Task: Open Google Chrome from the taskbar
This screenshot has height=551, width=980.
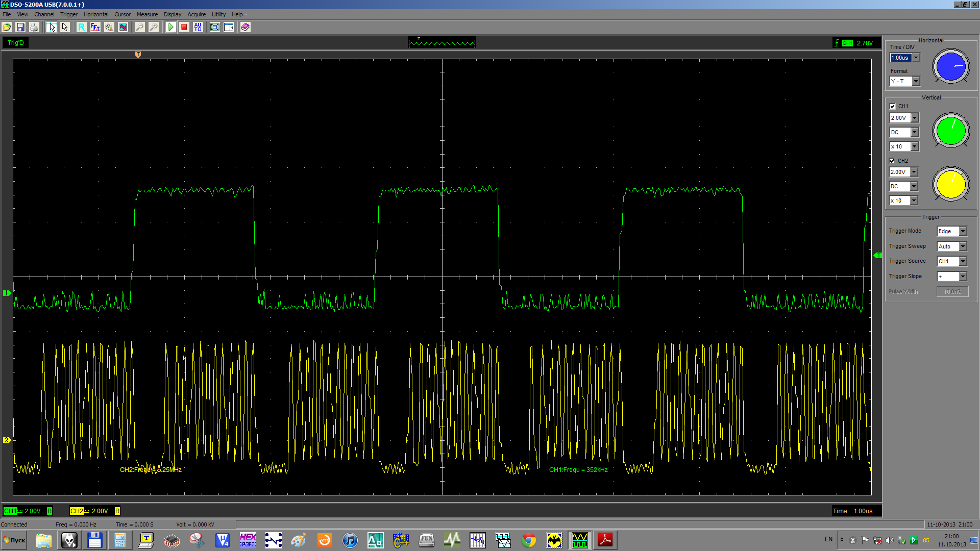Action: pos(529,540)
